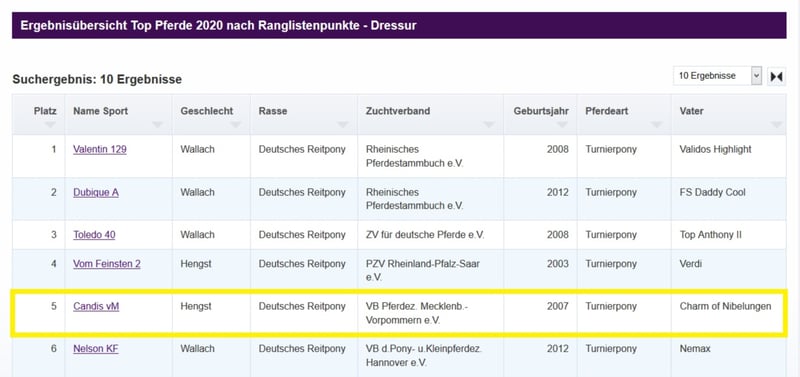The height and width of the screenshot is (377, 800).
Task: Sort by Zuchtverband column arrow
Action: [489, 124]
